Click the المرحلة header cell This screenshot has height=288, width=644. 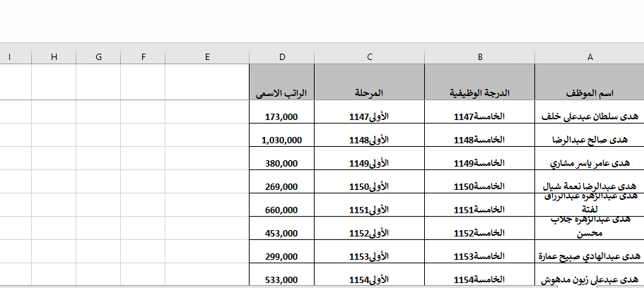click(x=370, y=93)
